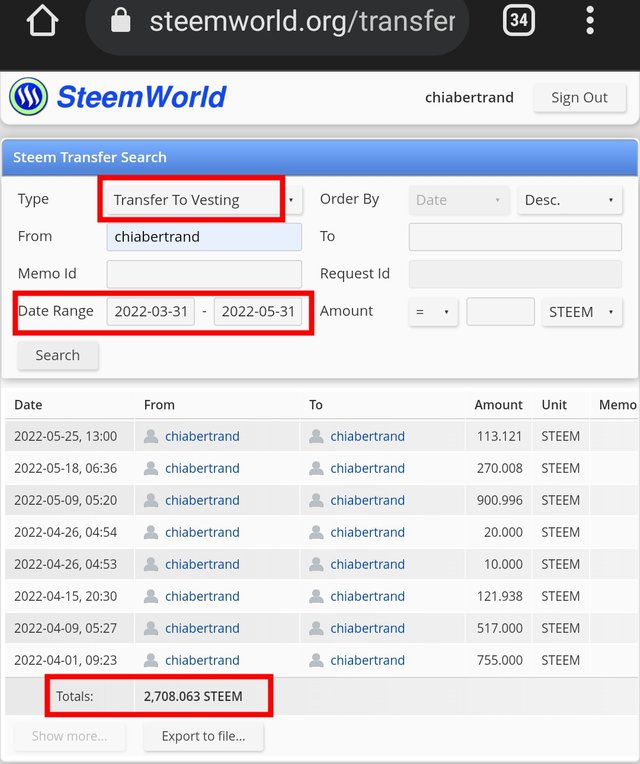Tap the browser home icon

[x=42, y=20]
